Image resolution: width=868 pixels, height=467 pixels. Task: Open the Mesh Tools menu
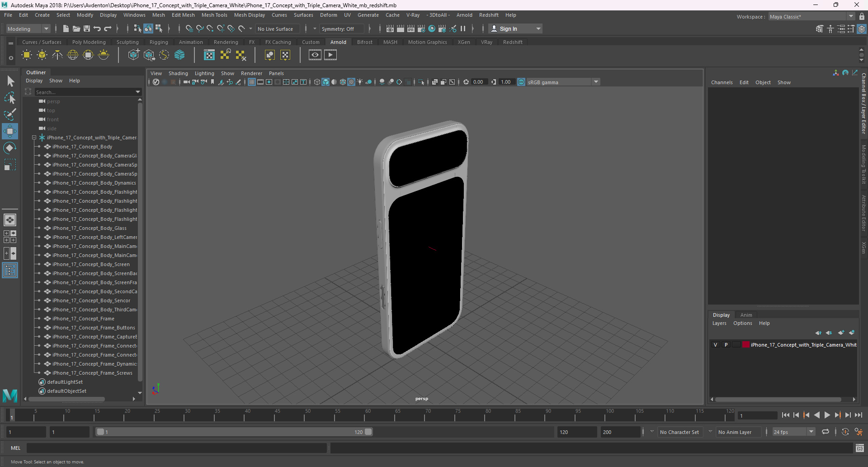(214, 15)
